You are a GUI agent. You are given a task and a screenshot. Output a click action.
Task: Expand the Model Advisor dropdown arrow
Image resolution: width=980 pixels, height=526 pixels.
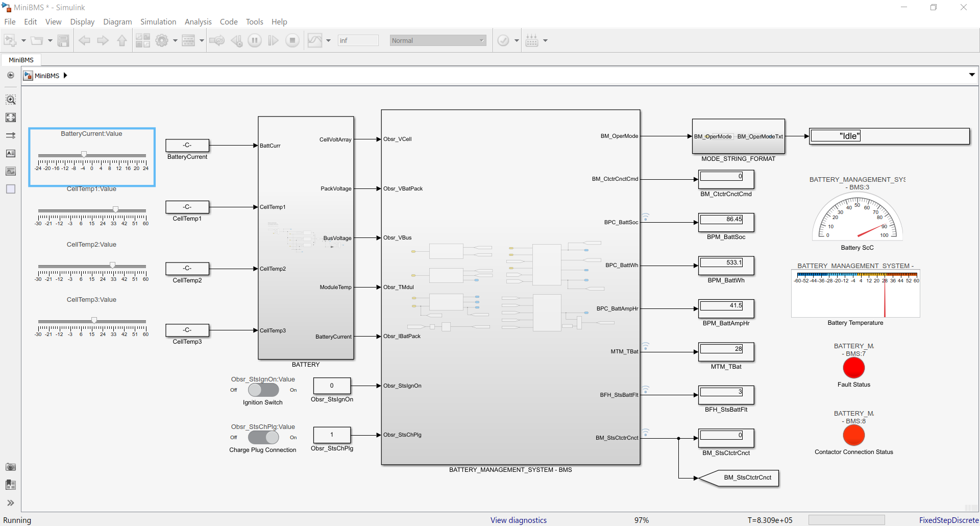(x=517, y=40)
